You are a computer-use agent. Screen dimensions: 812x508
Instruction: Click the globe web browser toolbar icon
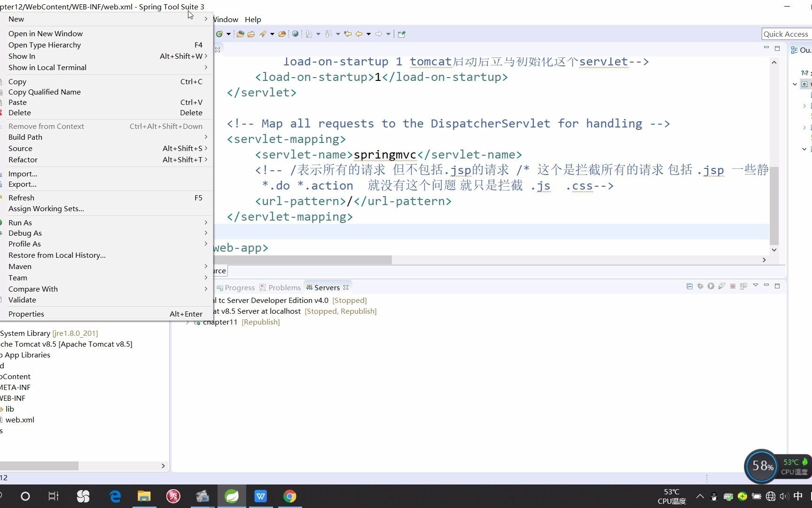pyautogui.click(x=295, y=34)
